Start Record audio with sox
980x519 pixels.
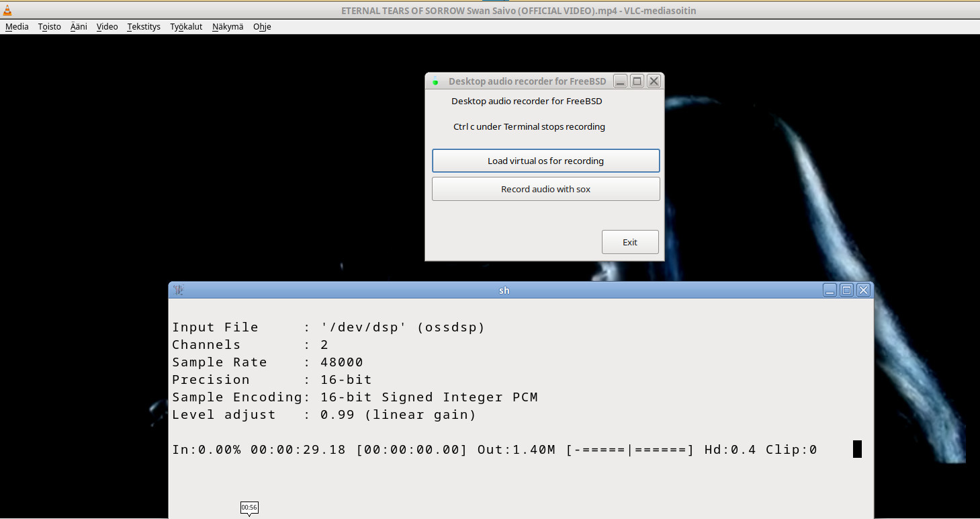tap(545, 189)
